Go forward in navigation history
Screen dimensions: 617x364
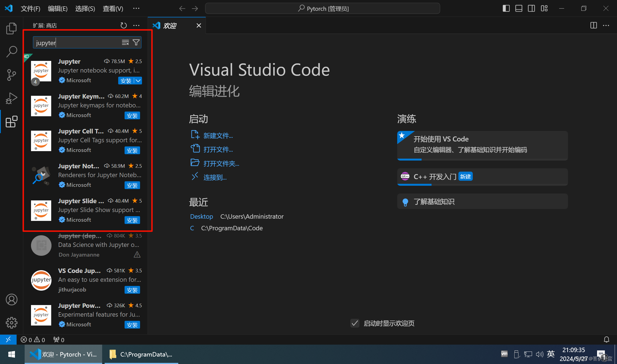[x=195, y=9]
